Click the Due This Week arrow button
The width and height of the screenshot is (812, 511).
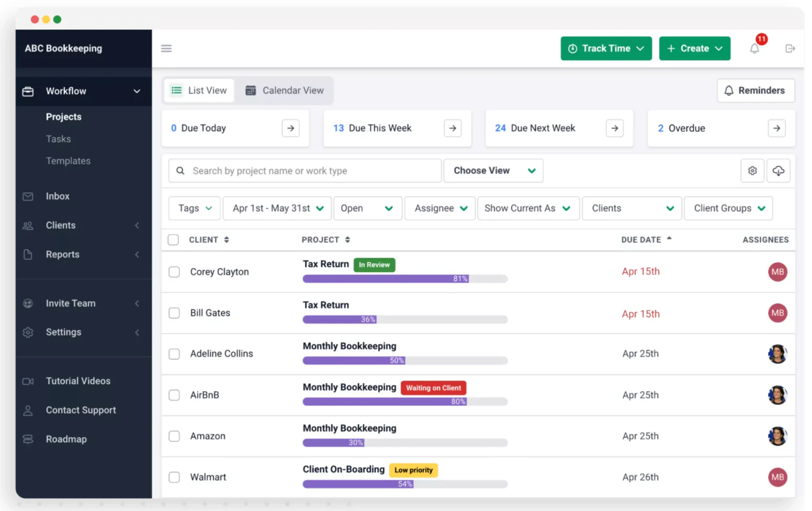click(x=453, y=128)
